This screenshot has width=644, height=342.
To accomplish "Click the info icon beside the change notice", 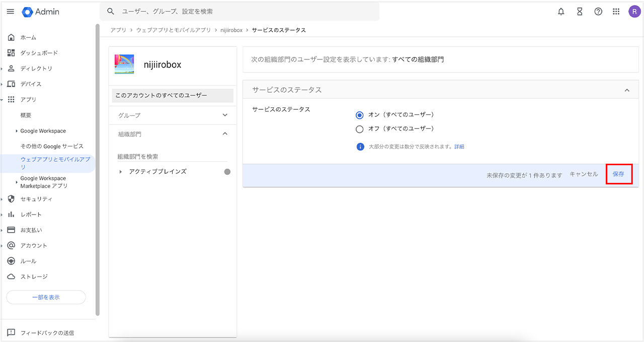I will tap(360, 147).
